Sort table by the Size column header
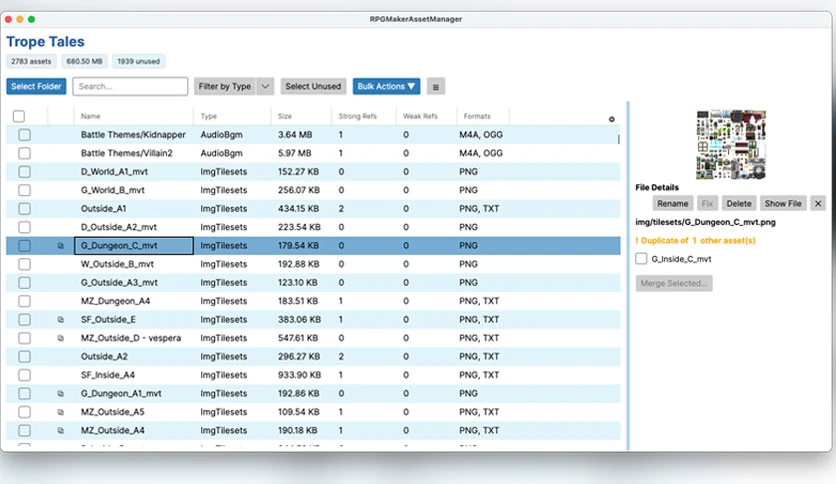Screen dimensions: 836x484 point(285,116)
